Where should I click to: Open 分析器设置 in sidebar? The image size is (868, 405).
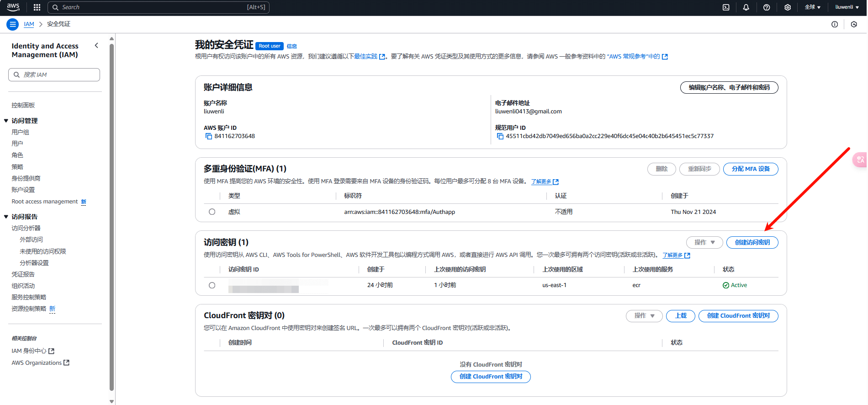(34, 263)
